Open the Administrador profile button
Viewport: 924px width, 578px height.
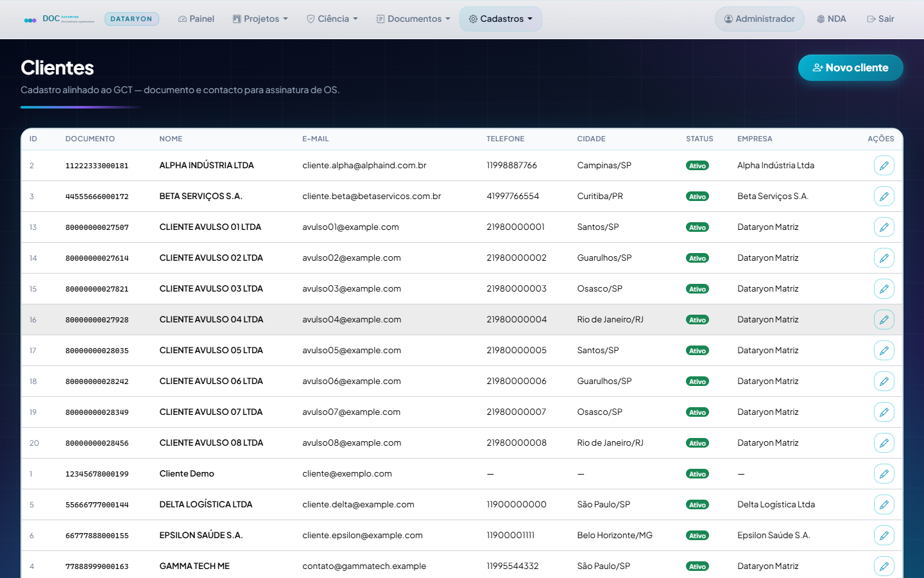point(759,19)
